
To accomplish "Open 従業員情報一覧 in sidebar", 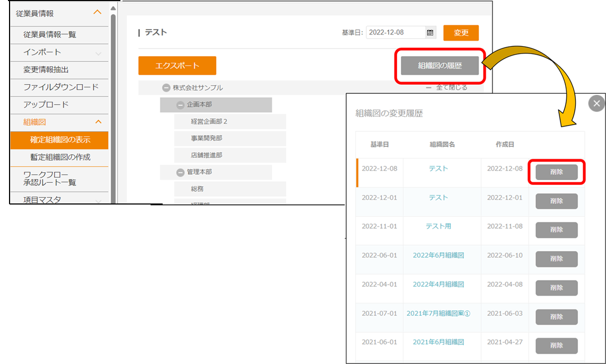I will pos(50,34).
